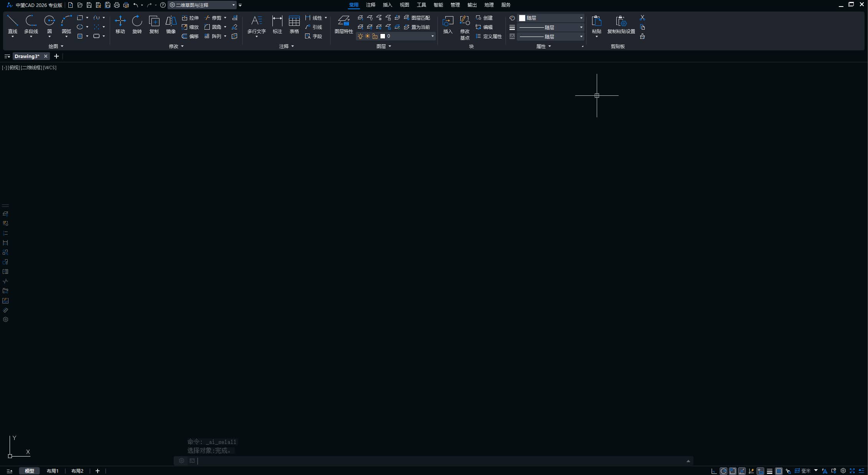Expand the 注释 panel arrow
The width and height of the screenshot is (868, 475).
[x=293, y=46]
